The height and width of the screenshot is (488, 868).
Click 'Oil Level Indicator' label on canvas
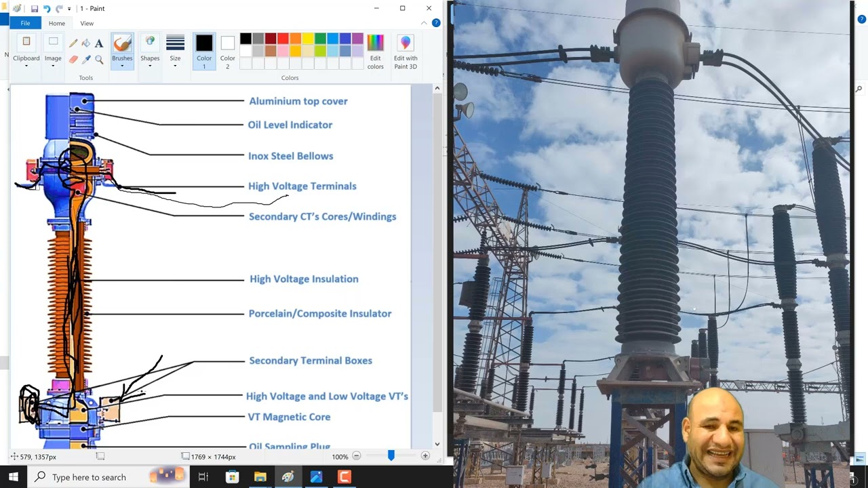pos(290,125)
